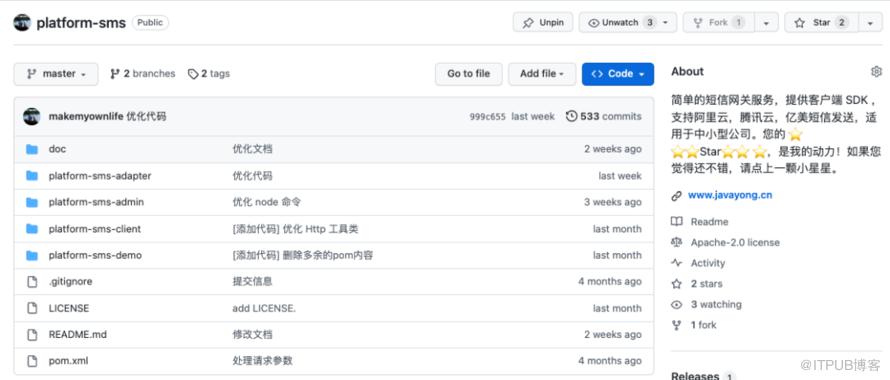This screenshot has height=380, width=890.
Task: Expand the Add file dropdown
Action: [x=542, y=74]
